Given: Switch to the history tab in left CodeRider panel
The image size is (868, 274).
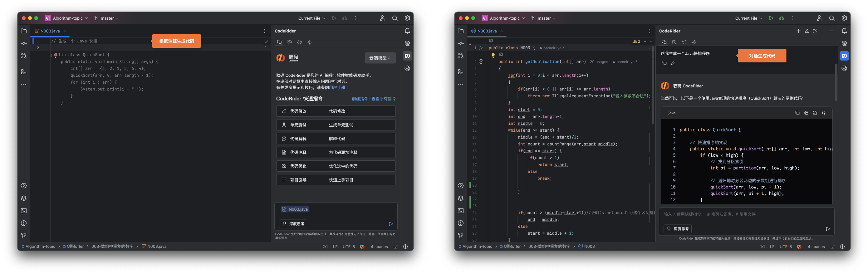Looking at the screenshot, I should (x=289, y=42).
